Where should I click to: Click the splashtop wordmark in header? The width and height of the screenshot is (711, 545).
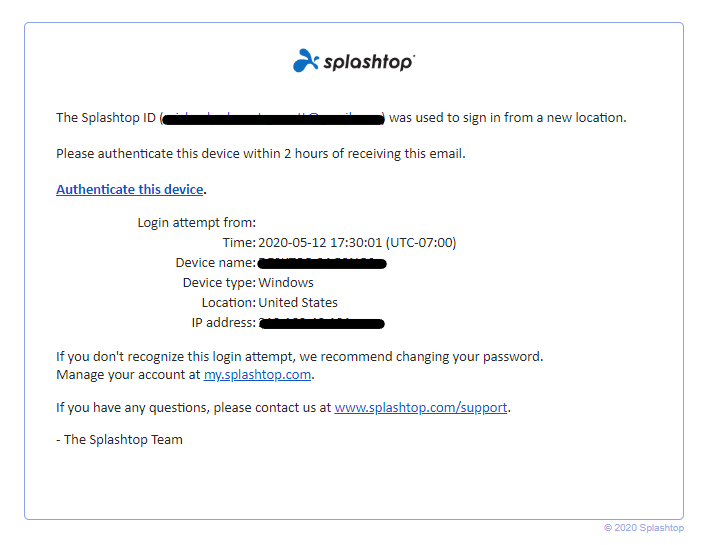coord(368,62)
